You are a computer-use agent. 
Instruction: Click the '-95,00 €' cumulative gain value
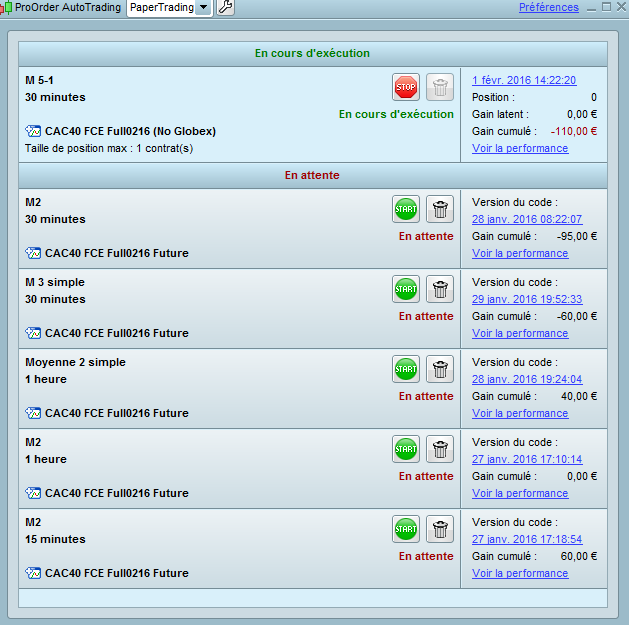pyautogui.click(x=577, y=236)
